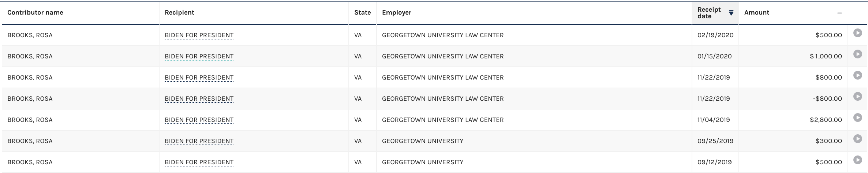Screen dimensions: 868x173
Task: Open Biden for President link on 01/15/2020 row
Action: (199, 57)
